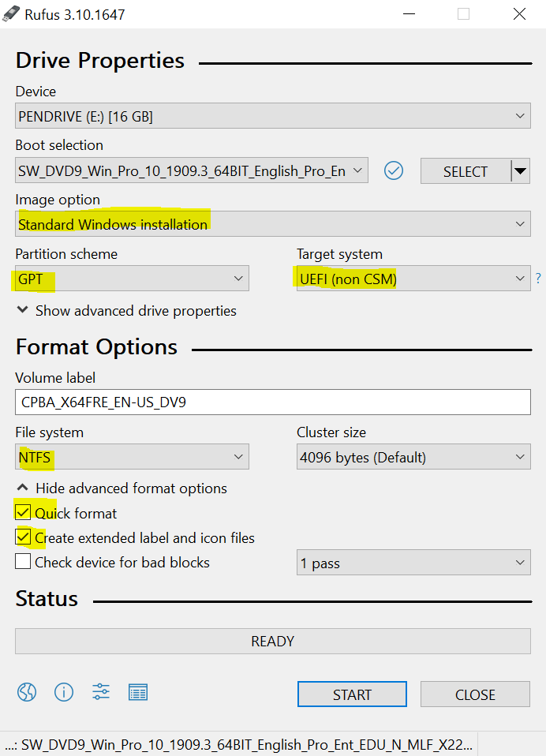Expand Show advanced drive properties
Screen dimensions: 546x756
126,311
